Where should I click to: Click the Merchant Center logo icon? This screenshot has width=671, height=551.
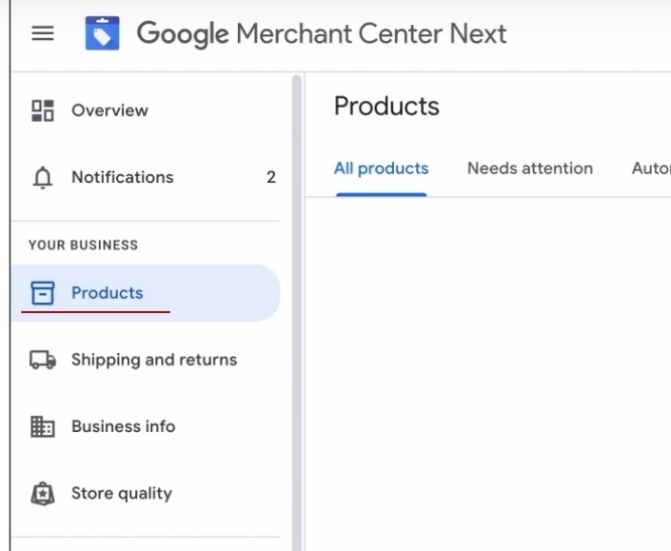coord(102,33)
